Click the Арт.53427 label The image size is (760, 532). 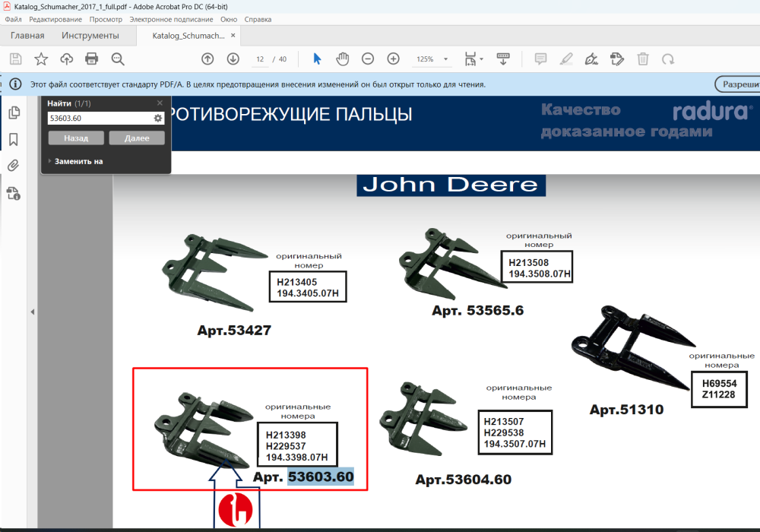234,331
